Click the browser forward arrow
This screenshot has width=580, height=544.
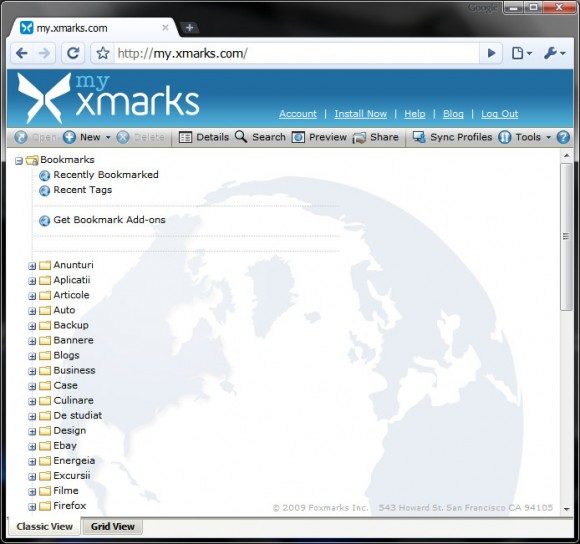pyautogui.click(x=44, y=54)
